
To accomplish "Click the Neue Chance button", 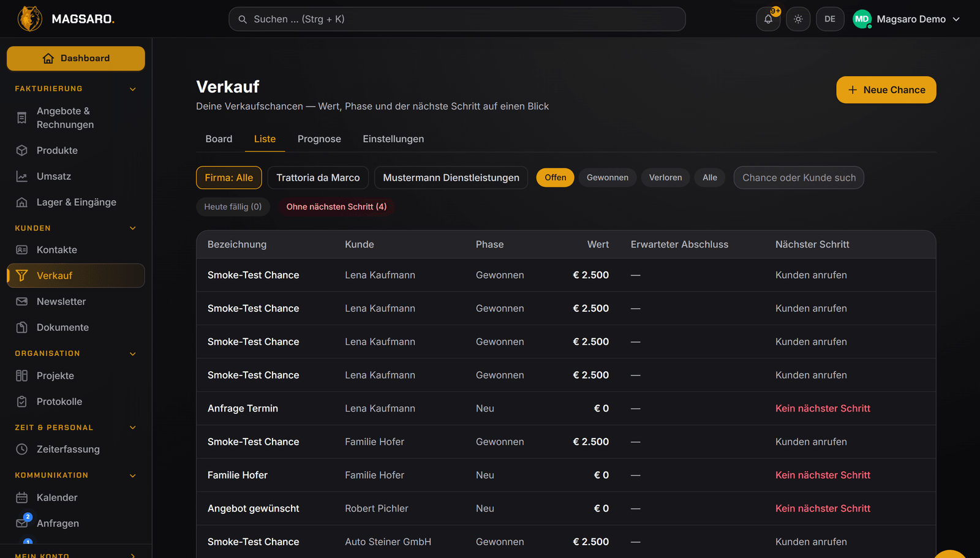I will click(886, 90).
